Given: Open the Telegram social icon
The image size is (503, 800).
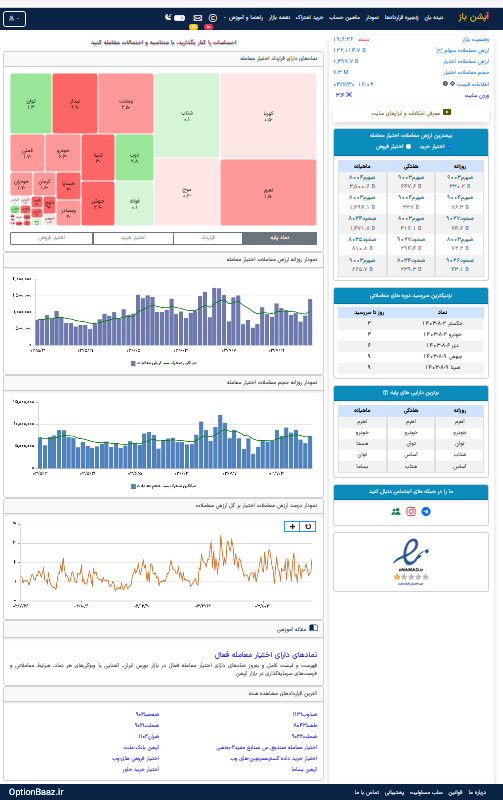Looking at the screenshot, I should click(426, 511).
